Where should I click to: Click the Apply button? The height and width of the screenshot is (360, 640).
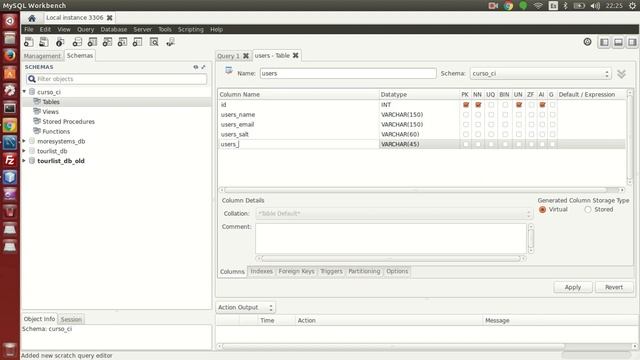coord(573,287)
